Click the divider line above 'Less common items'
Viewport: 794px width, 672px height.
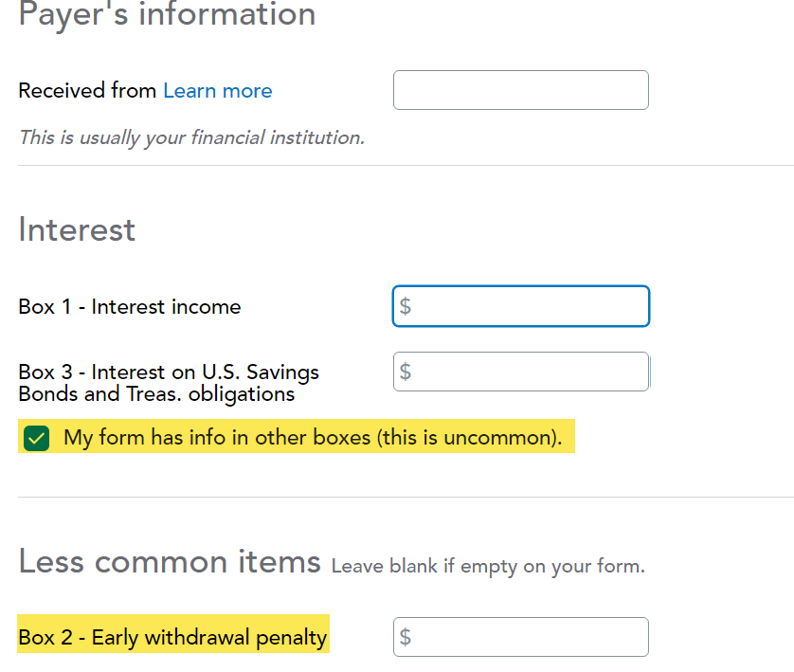click(x=406, y=497)
